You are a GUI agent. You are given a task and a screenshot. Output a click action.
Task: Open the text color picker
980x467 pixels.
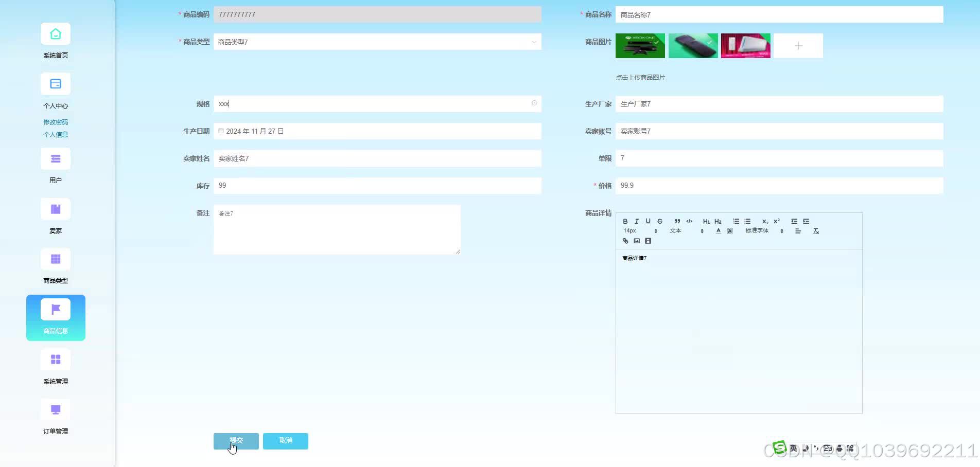(x=718, y=231)
